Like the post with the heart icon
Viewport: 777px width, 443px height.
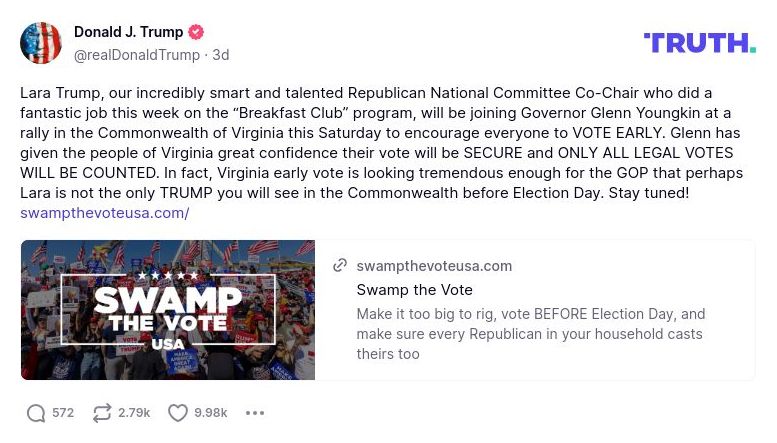[178, 413]
